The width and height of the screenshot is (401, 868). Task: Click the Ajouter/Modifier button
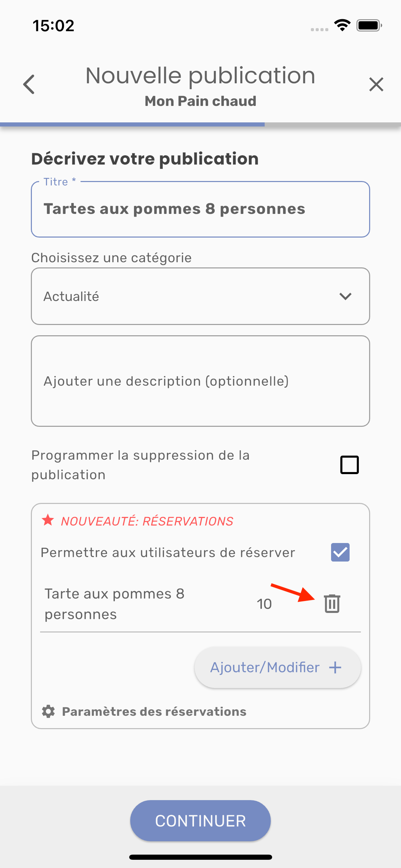(278, 667)
